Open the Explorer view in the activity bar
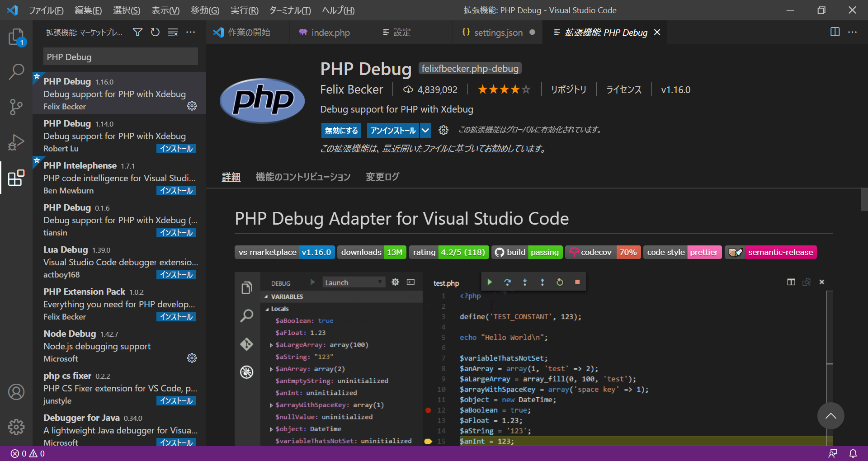Viewport: 868px width, 461px height. point(17,38)
